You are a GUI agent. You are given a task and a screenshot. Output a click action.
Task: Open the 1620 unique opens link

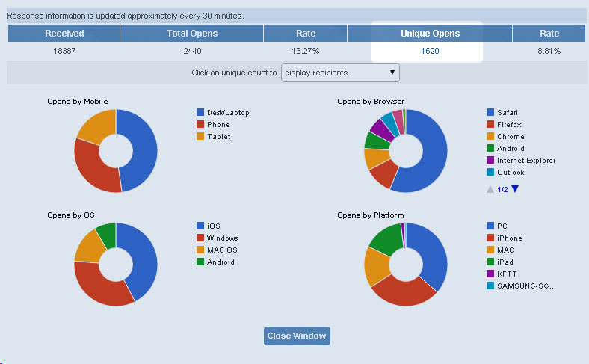430,51
